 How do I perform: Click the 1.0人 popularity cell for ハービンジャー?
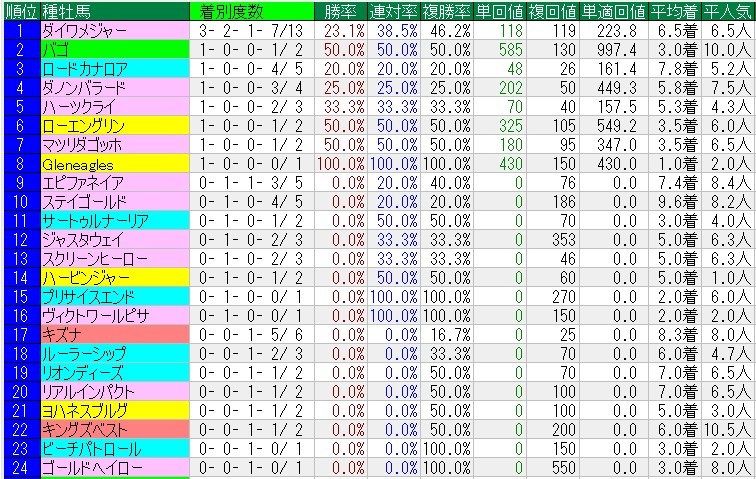click(x=728, y=278)
